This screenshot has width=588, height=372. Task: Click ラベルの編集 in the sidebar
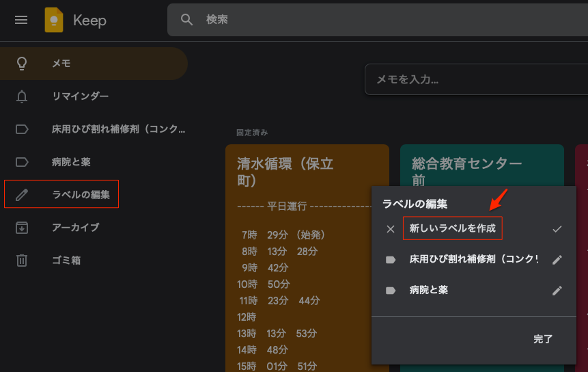(x=81, y=195)
